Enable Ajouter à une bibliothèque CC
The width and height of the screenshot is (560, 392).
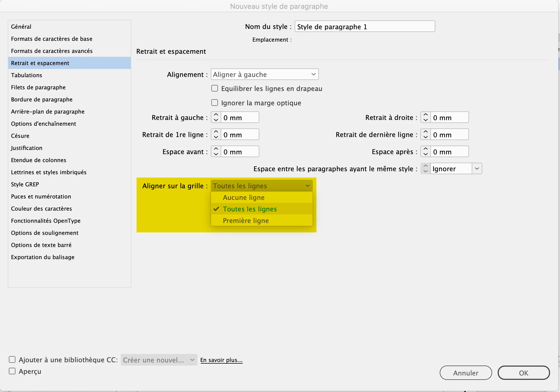click(12, 360)
